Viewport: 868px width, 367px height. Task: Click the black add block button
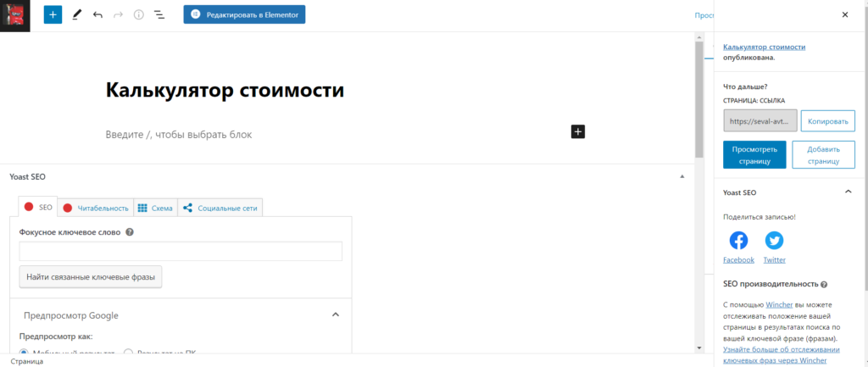pos(578,131)
